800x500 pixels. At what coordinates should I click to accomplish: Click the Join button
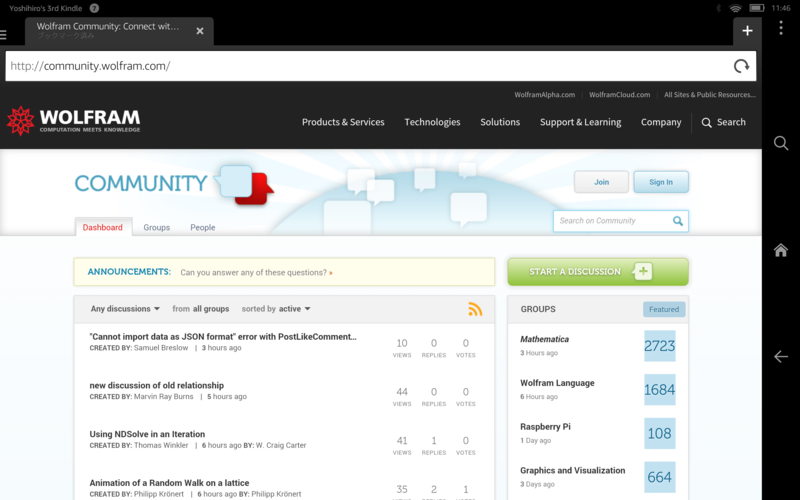[x=601, y=182]
